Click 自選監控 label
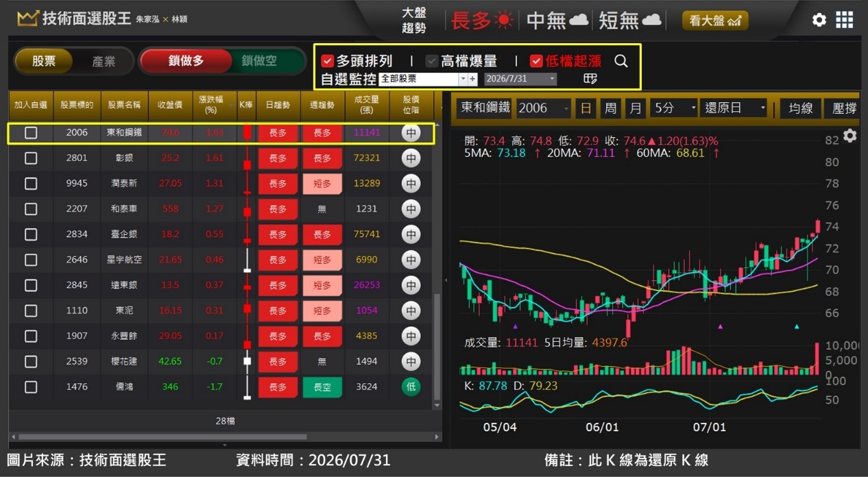Viewport: 868px width, 477px height. 348,79
